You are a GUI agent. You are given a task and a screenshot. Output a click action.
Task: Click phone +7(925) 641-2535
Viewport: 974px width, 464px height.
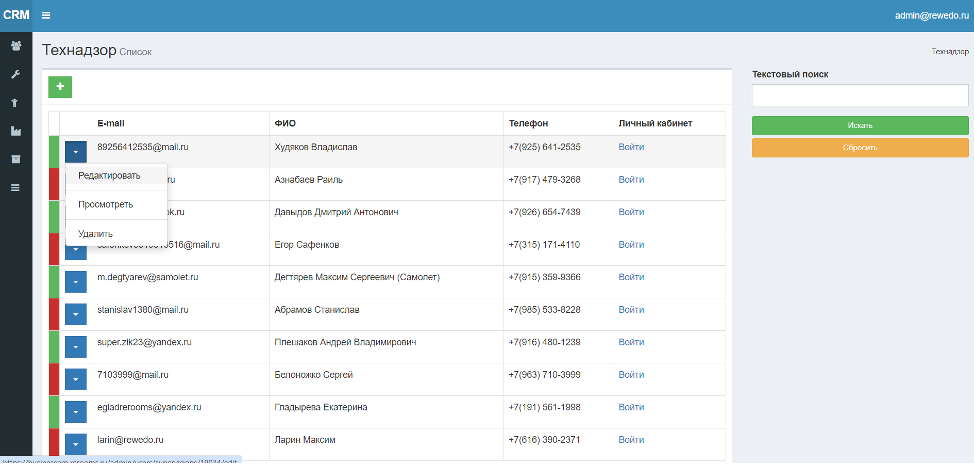point(544,147)
